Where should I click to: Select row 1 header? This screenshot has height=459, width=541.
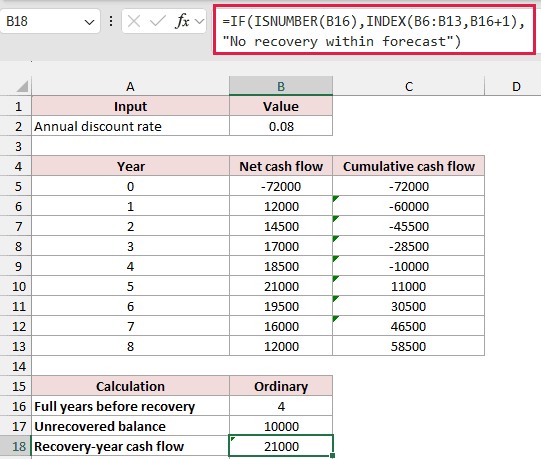coord(16,106)
